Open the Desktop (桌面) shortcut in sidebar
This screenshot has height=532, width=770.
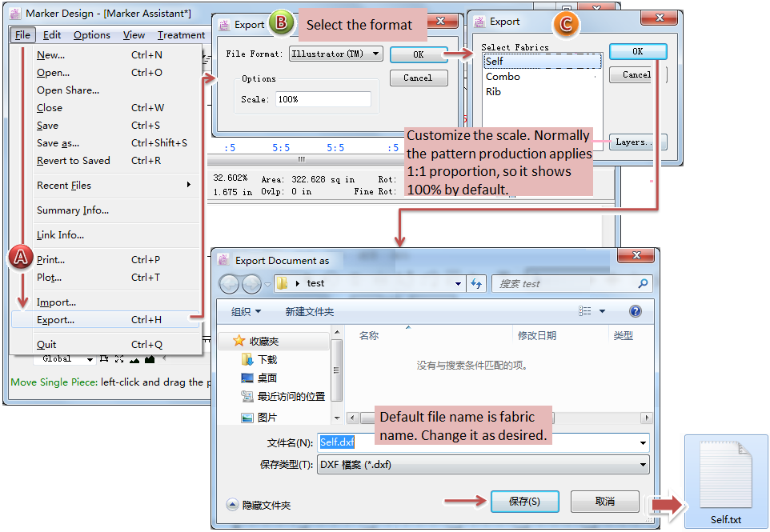pos(267,378)
